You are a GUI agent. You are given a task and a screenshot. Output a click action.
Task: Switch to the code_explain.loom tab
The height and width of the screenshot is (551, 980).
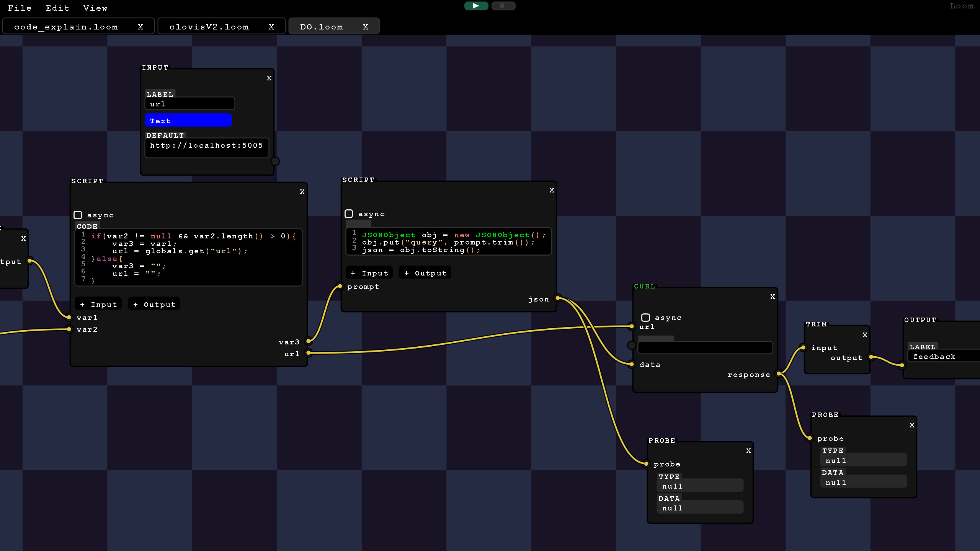coord(66,26)
